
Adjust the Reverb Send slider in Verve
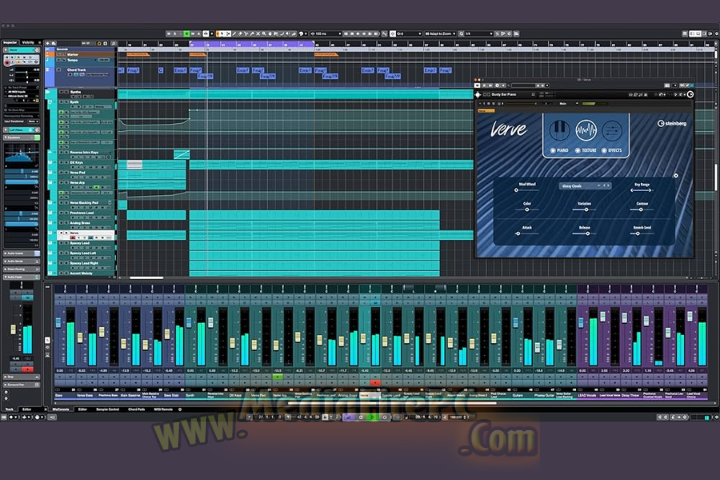click(641, 233)
